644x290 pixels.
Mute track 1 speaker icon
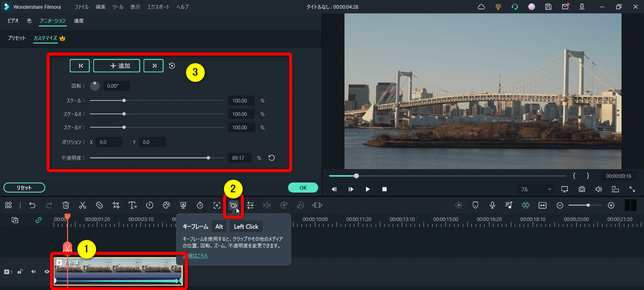point(34,272)
